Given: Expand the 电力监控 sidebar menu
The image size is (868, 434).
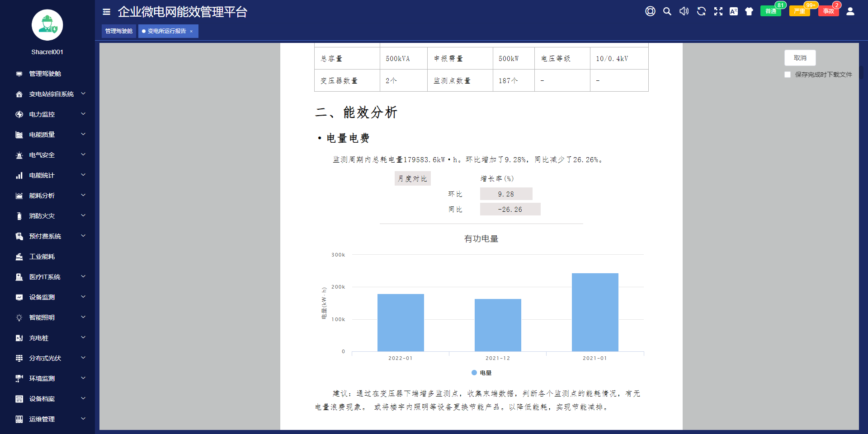Looking at the screenshot, I should click(50, 114).
